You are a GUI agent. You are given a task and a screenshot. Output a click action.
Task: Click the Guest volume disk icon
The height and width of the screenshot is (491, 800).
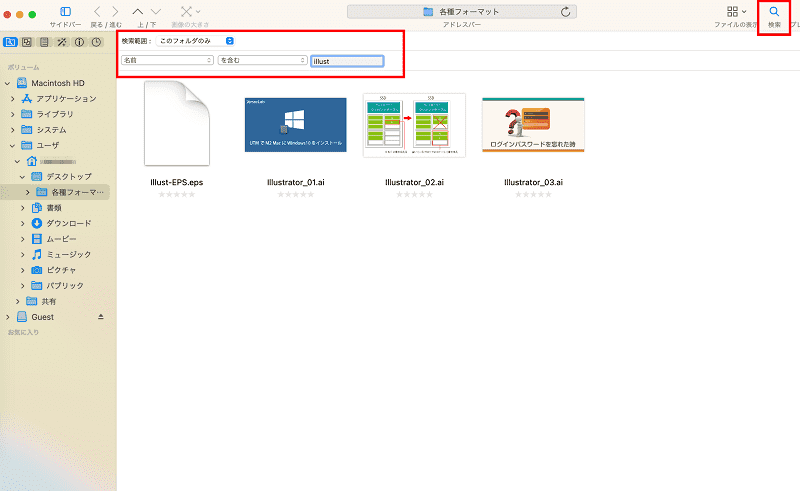tap(22, 317)
